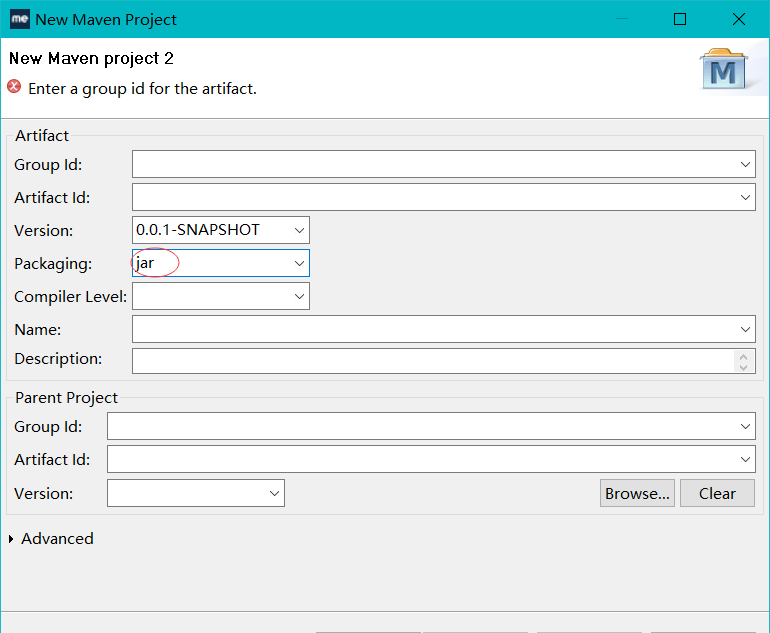The width and height of the screenshot is (770, 633).
Task: Click the Description field up arrow
Action: pos(743,357)
